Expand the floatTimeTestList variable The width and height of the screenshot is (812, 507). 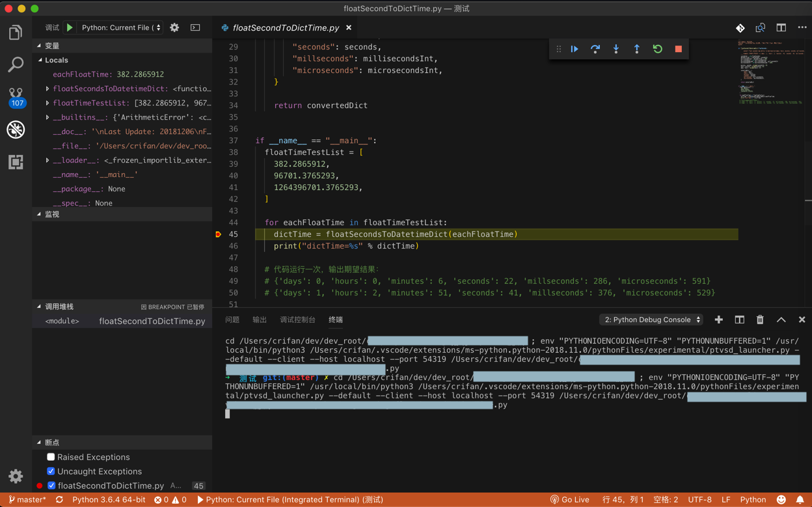pos(47,103)
